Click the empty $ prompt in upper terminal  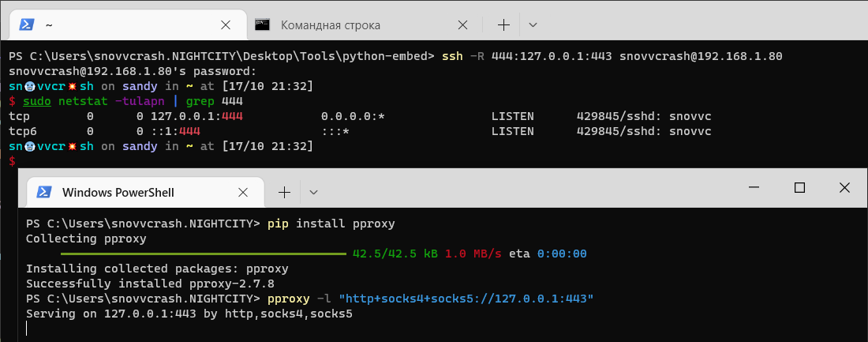coord(12,161)
